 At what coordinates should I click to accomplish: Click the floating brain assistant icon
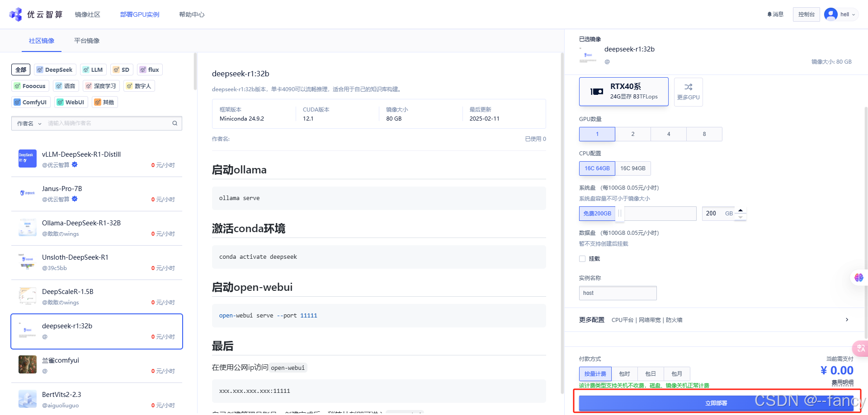coord(859,278)
